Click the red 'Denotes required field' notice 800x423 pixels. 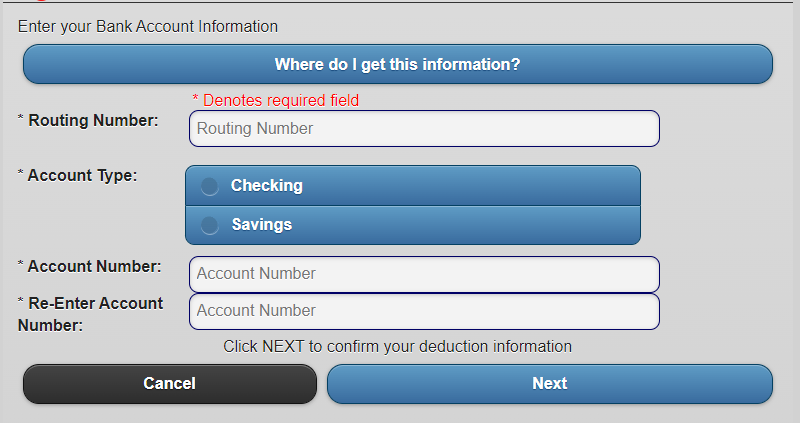coord(281,101)
